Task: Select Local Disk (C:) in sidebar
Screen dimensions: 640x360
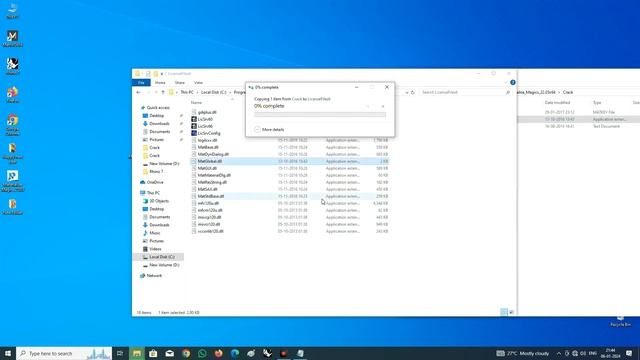Action: coord(162,257)
